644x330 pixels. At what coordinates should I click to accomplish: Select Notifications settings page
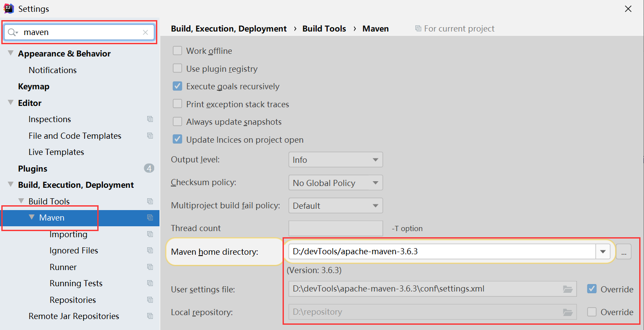click(x=53, y=70)
